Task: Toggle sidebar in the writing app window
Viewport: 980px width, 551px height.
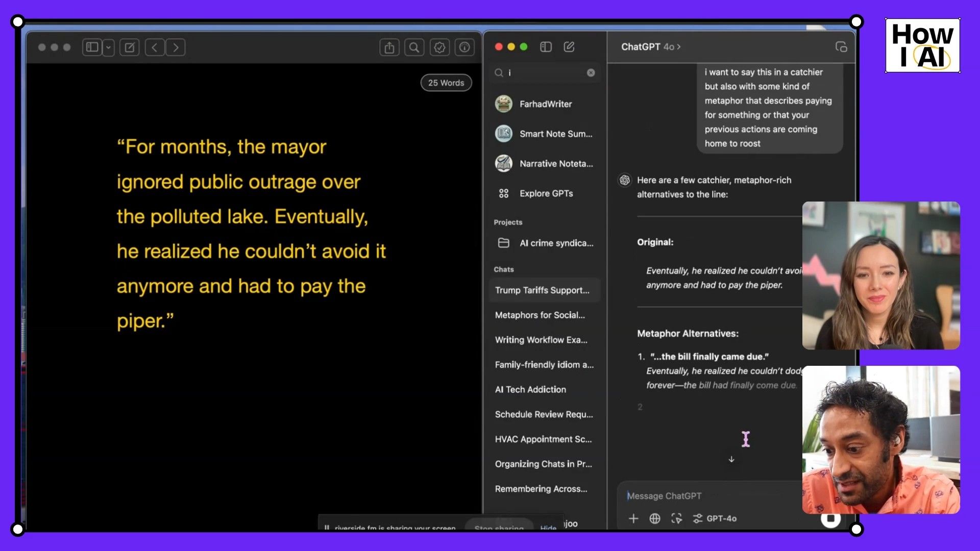Action: (92, 47)
